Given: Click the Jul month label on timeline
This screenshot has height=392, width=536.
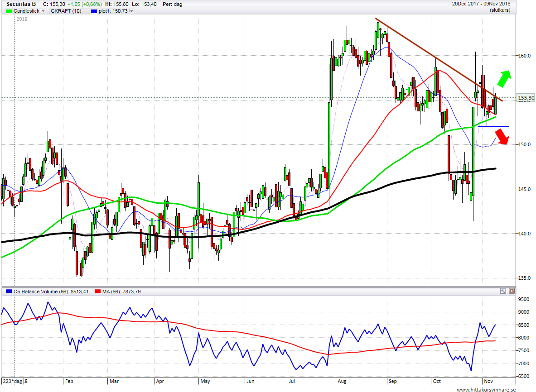Looking at the screenshot, I should [x=292, y=381].
